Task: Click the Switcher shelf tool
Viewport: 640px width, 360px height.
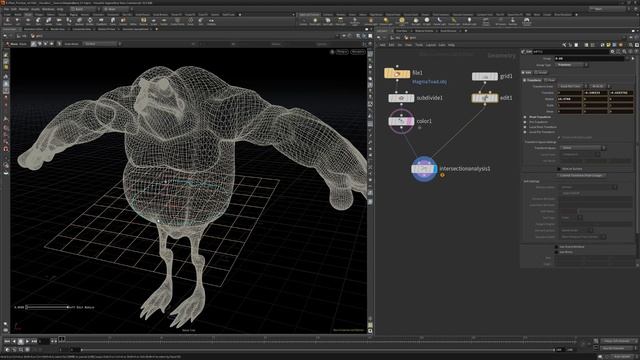Action: click(x=513, y=21)
